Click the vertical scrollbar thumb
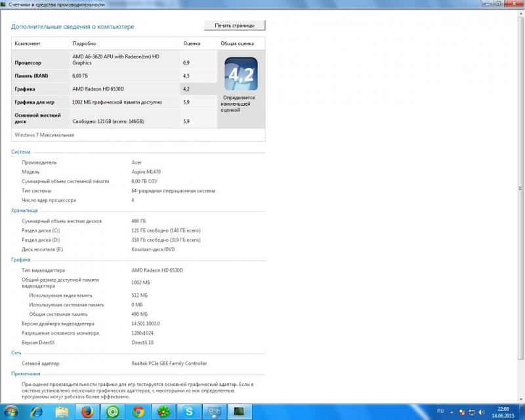This screenshot has width=525, height=420. tap(520, 188)
